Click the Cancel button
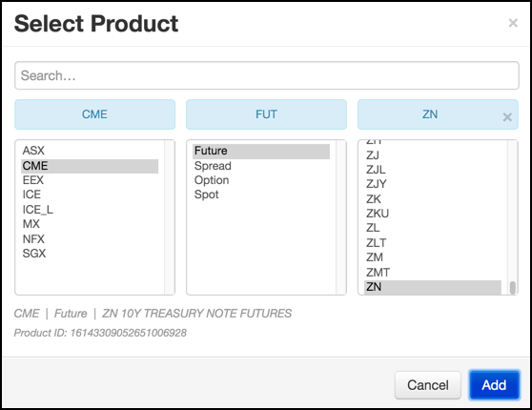 pyautogui.click(x=428, y=385)
